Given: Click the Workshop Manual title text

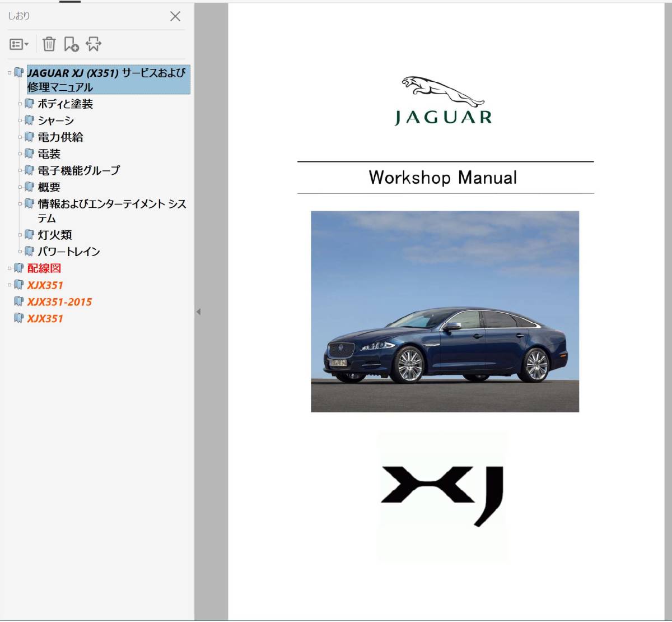Looking at the screenshot, I should pyautogui.click(x=443, y=178).
